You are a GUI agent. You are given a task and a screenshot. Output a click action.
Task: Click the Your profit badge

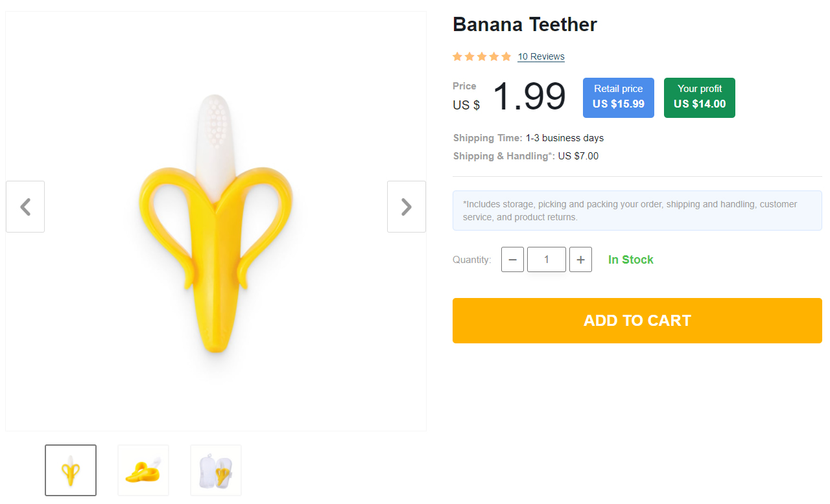pos(699,97)
